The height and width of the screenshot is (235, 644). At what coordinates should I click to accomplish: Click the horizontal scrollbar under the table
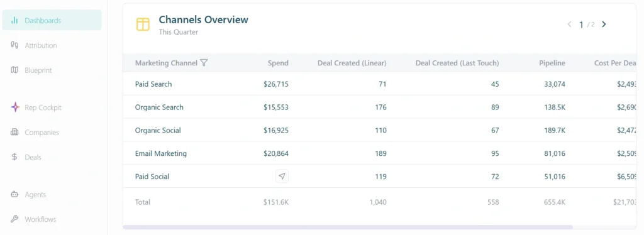click(347, 227)
